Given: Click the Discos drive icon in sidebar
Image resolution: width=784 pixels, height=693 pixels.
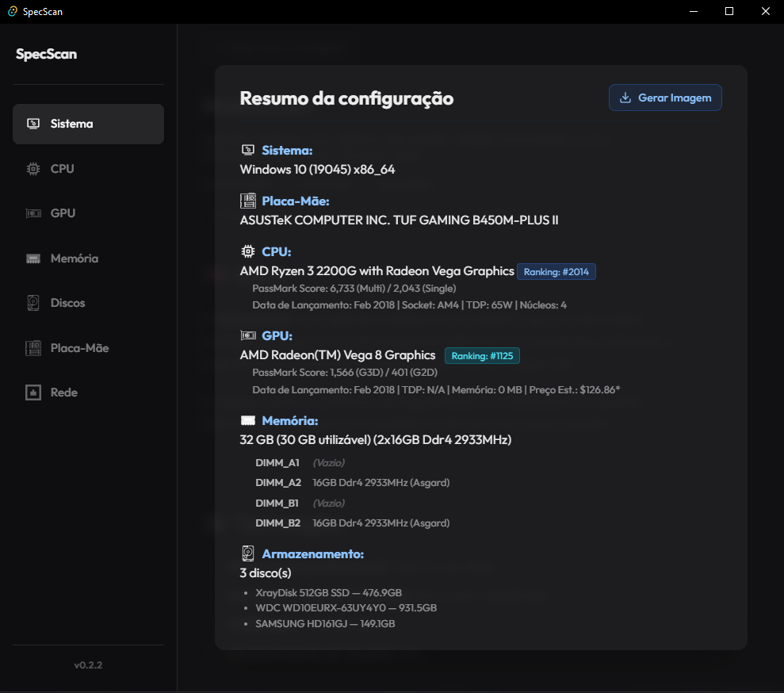Looking at the screenshot, I should 33,303.
